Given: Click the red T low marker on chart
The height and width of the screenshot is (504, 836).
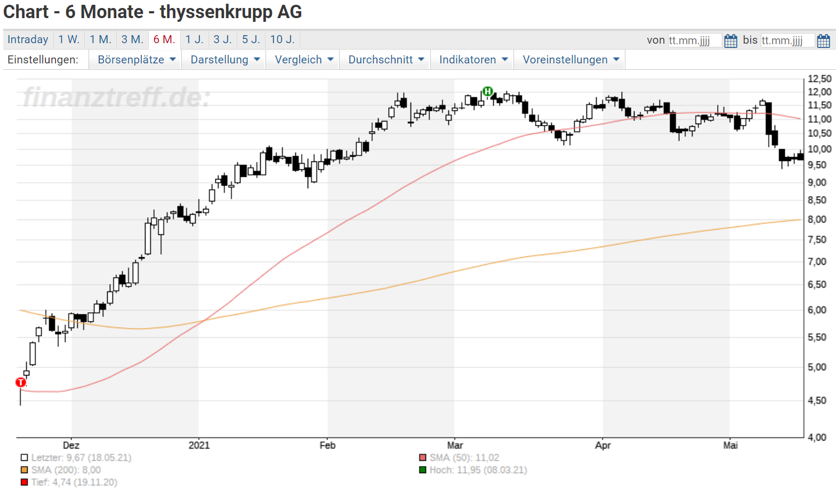Looking at the screenshot, I should 21,382.
